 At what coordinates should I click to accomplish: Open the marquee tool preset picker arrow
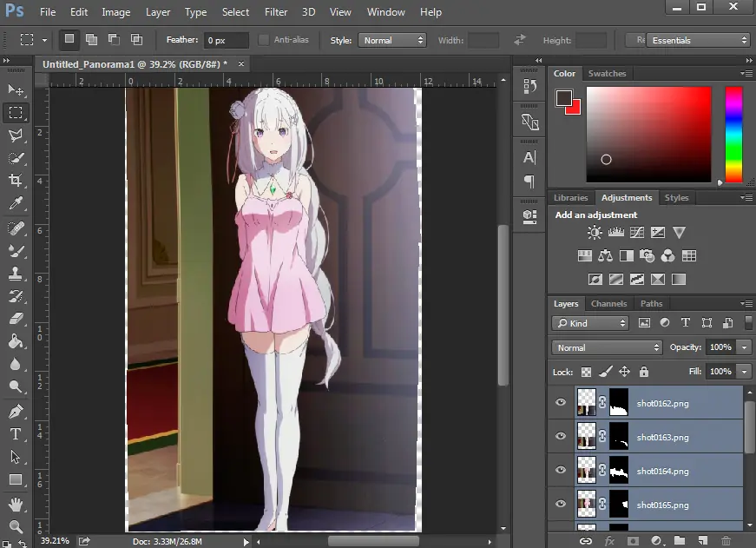(44, 40)
